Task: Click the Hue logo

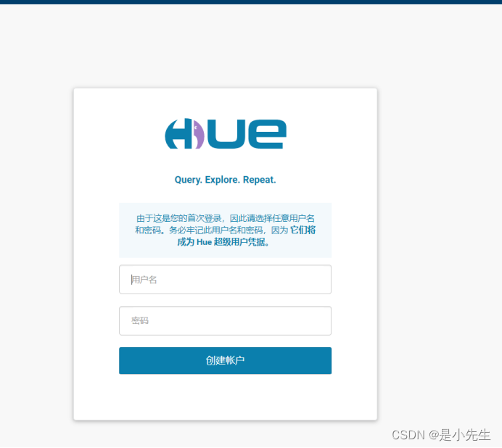Action: tap(226, 134)
